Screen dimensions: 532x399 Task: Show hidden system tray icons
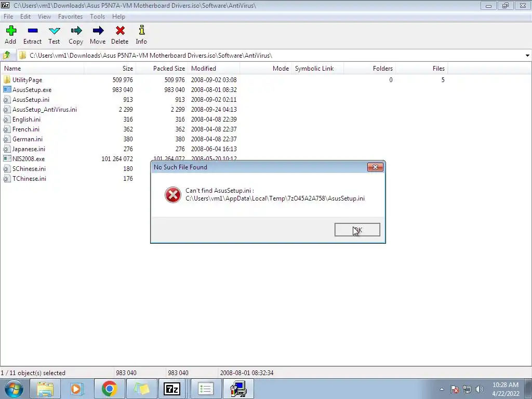(442, 389)
